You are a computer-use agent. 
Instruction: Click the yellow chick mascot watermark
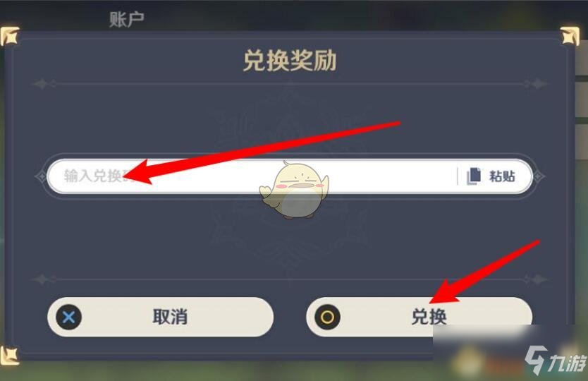(x=295, y=190)
